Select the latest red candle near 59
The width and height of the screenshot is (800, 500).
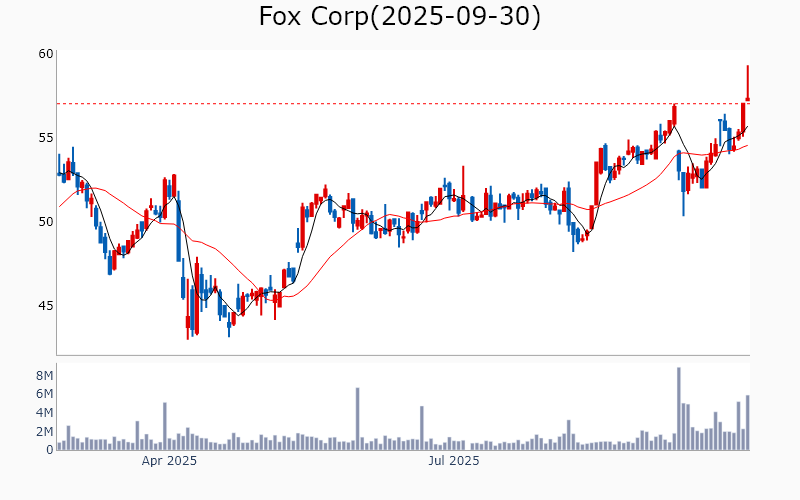pos(747,83)
